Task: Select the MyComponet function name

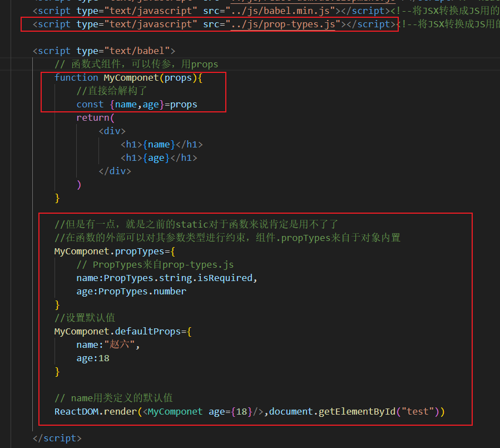Action: 129,77
